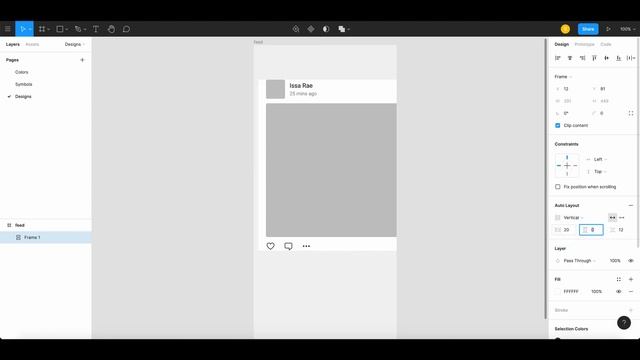This screenshot has width=640, height=360.
Task: Select the Pen tool
Action: pos(78,29)
